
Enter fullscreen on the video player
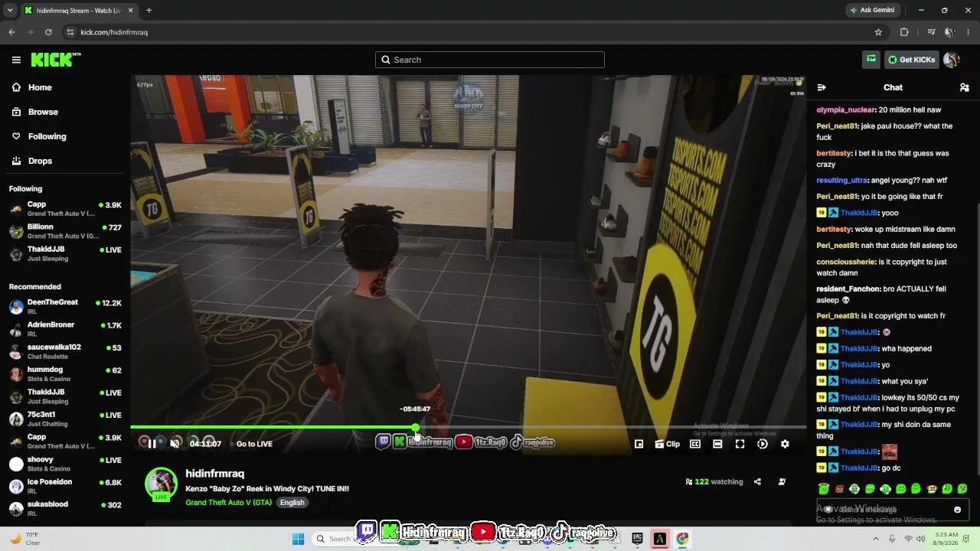(740, 444)
